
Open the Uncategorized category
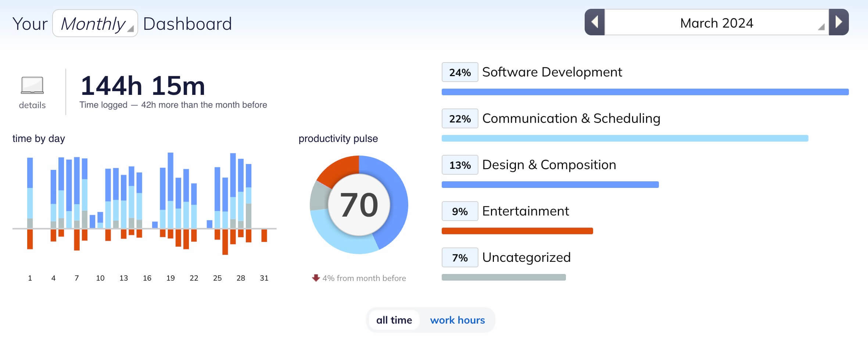pos(526,257)
